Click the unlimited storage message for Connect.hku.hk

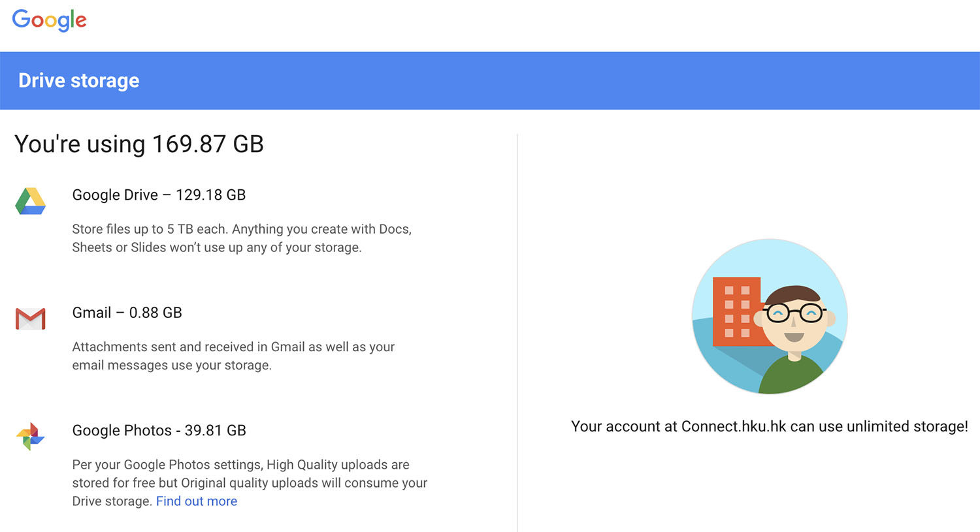pos(770,427)
